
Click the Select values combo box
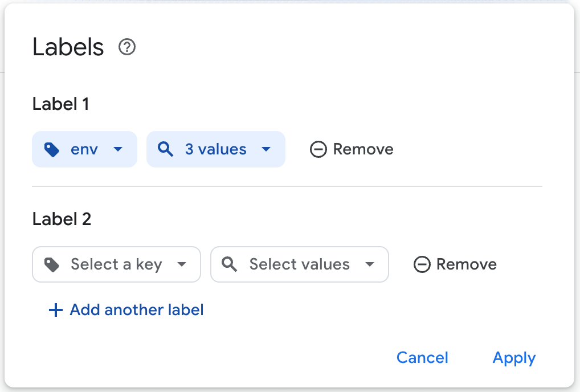click(299, 264)
